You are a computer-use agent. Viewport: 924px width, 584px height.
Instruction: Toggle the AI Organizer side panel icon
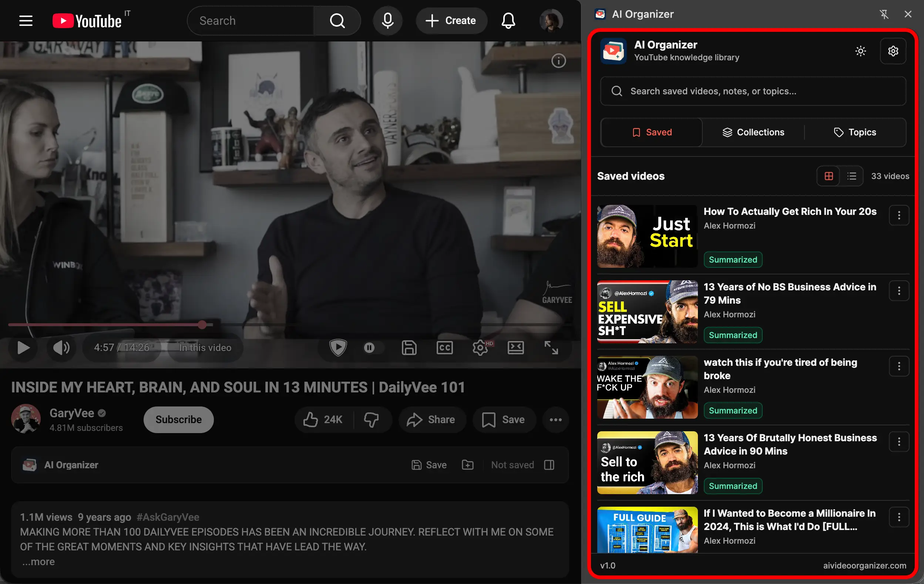(549, 465)
